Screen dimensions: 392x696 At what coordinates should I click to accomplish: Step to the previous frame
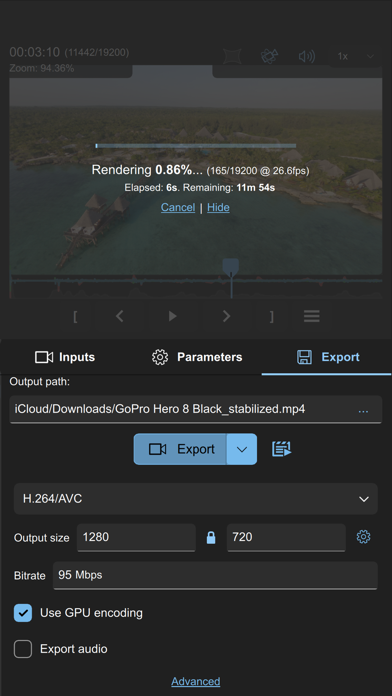(x=119, y=316)
